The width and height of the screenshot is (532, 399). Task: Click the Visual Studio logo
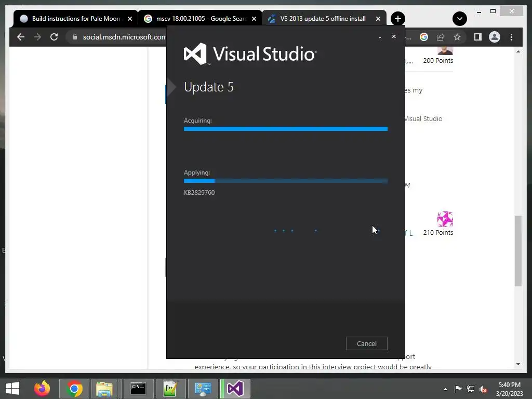point(250,54)
